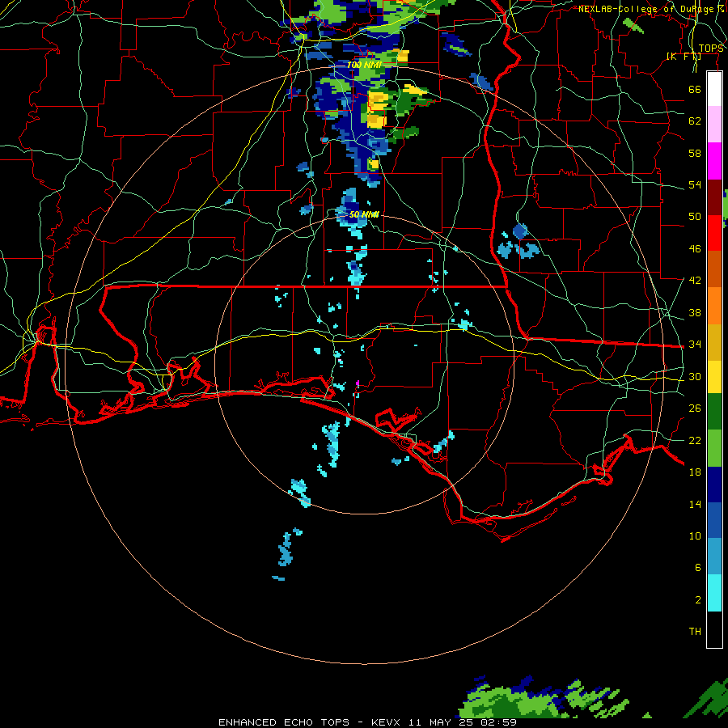Screen dimensions: 728x728
Task: Click the white swatch in the tops legend
Action: coord(714,89)
